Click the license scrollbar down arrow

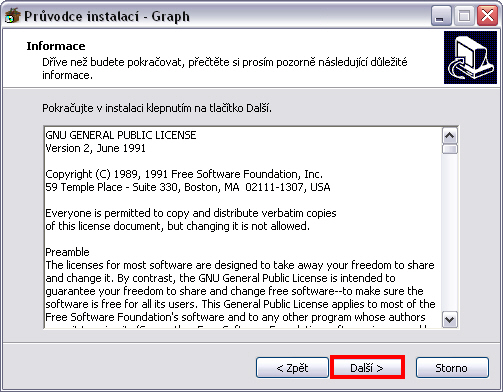(450, 320)
